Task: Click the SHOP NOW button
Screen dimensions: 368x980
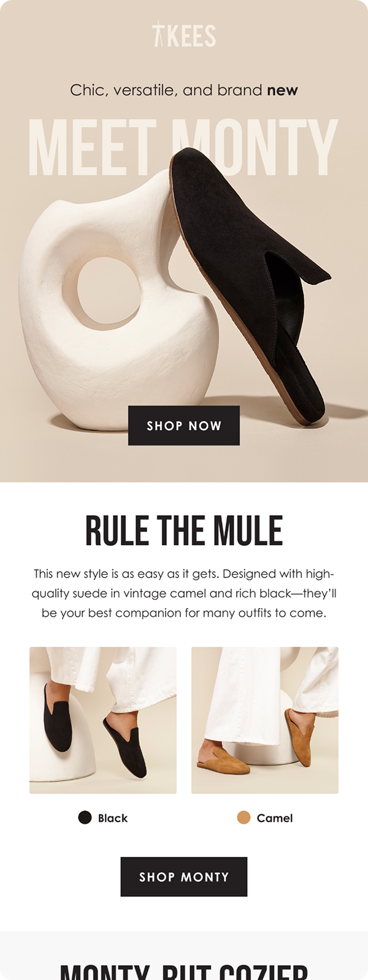Action: 184,426
